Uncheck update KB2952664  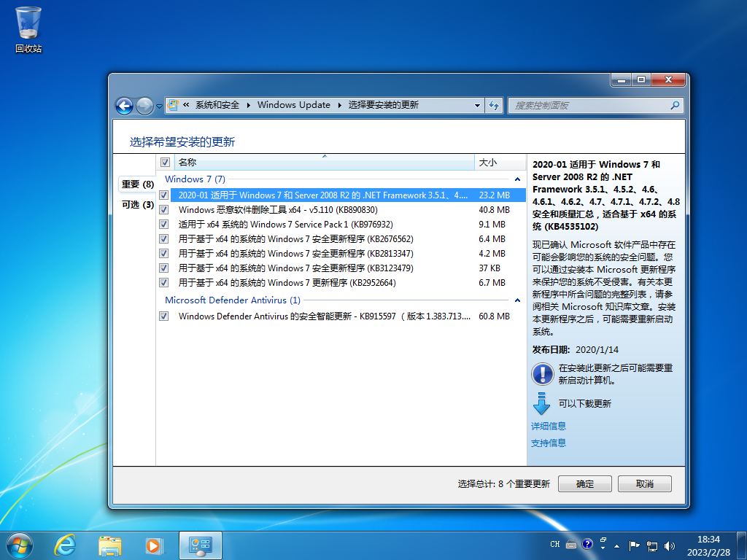(164, 283)
